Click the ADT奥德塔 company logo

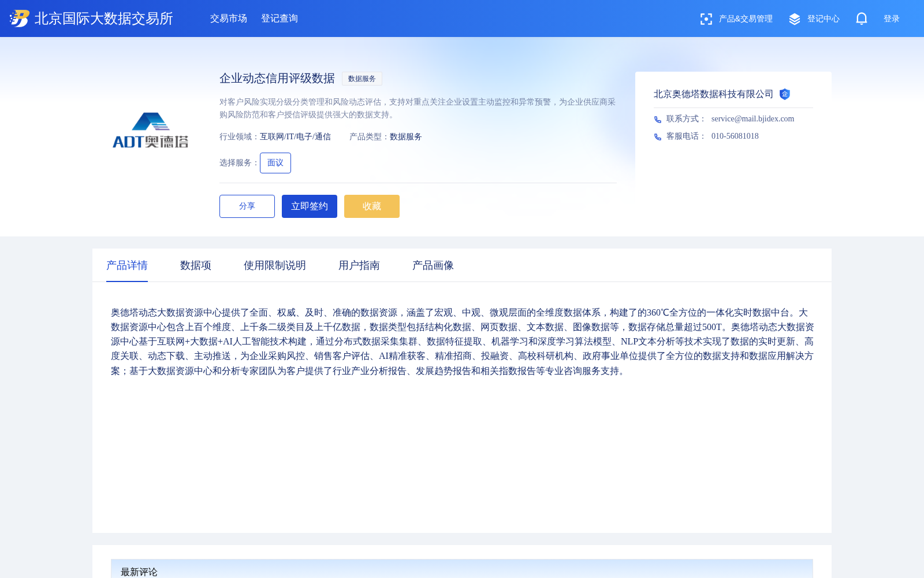(x=150, y=131)
